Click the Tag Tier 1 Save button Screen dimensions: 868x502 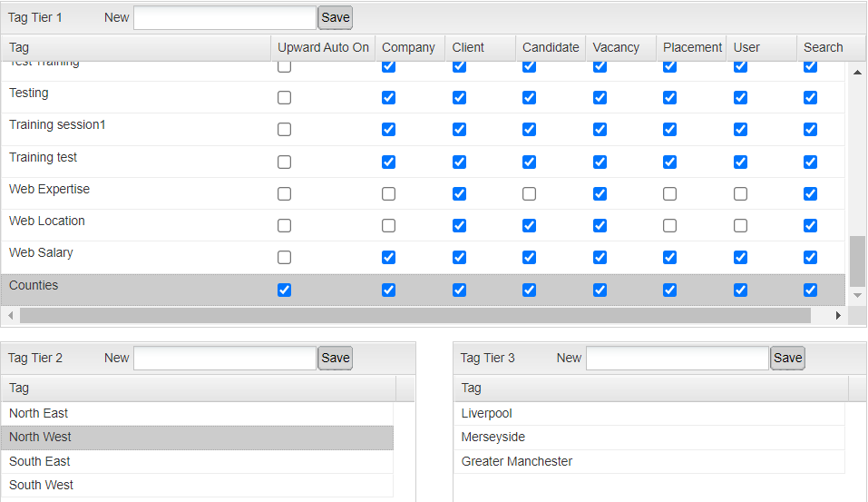[336, 18]
